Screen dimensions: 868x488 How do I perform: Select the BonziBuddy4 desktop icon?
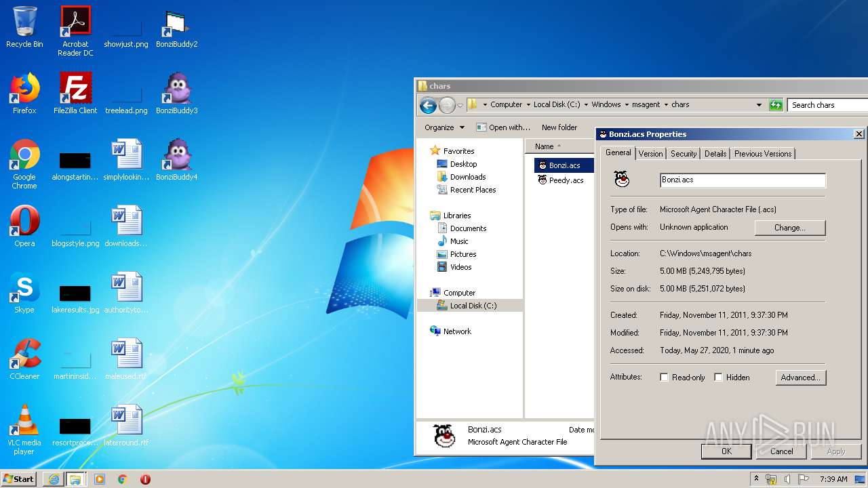click(176, 159)
